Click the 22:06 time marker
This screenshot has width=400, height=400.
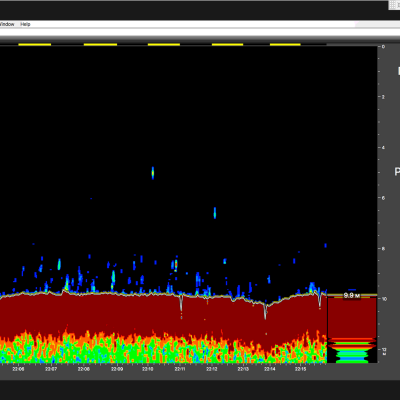point(18,369)
